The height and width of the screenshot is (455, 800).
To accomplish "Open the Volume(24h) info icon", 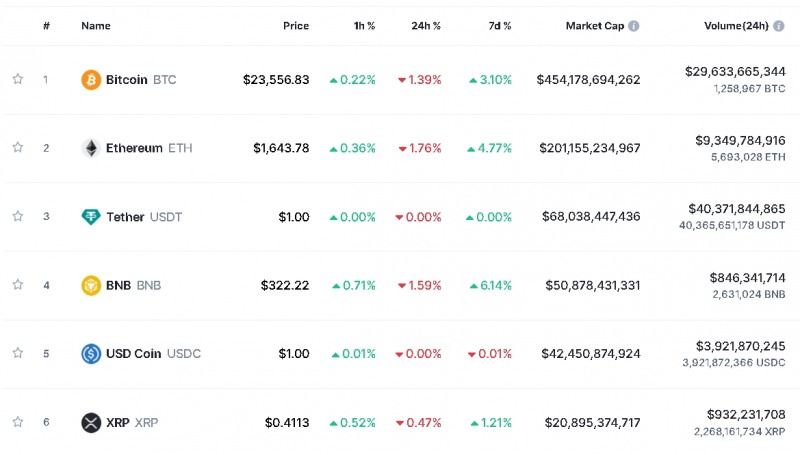I will pos(779,26).
